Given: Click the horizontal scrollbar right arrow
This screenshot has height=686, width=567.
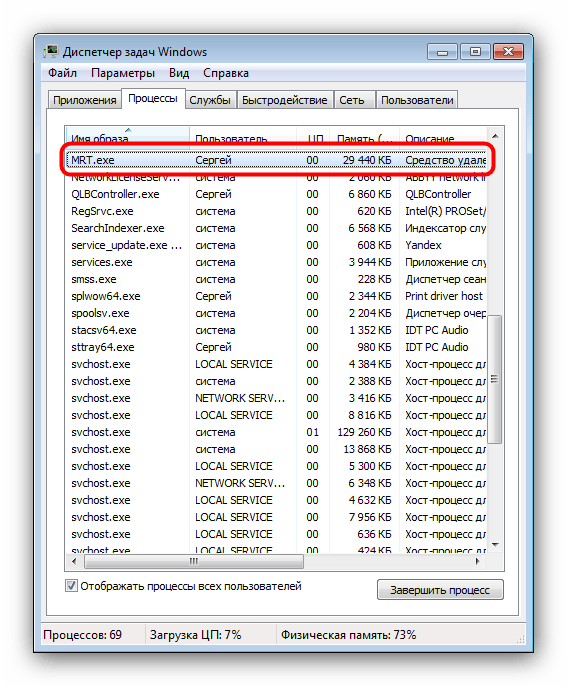Looking at the screenshot, I should pyautogui.click(x=478, y=561).
